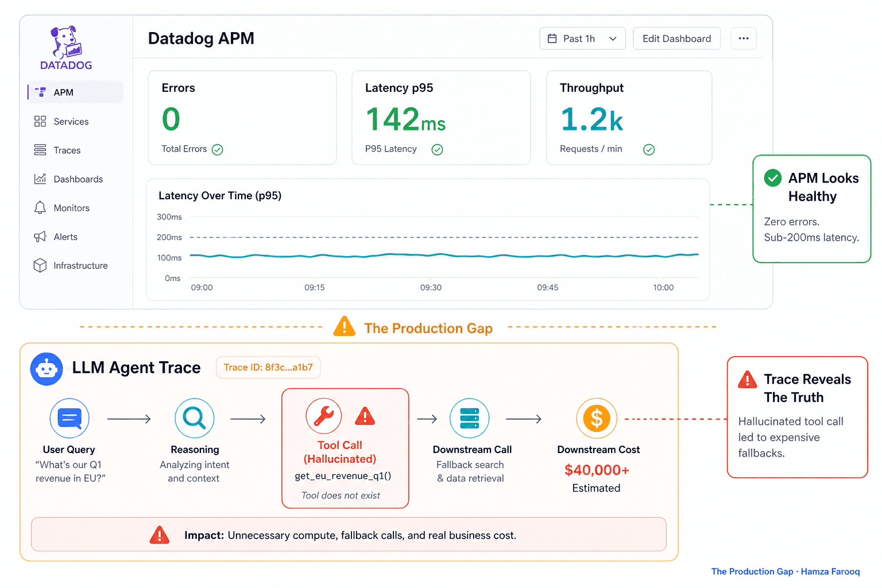Image resolution: width=882 pixels, height=588 pixels.
Task: Click the 300ms y-axis label
Action: 169,217
